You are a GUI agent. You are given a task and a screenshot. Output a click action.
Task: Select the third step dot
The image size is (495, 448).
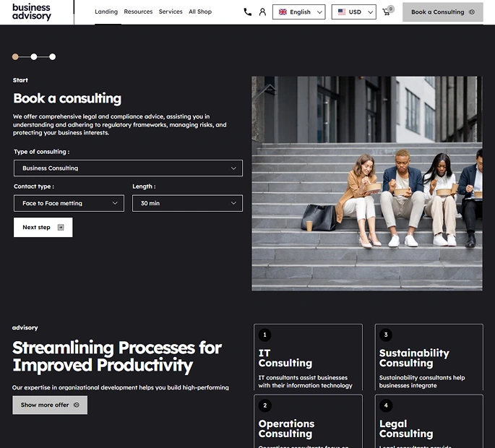pyautogui.click(x=53, y=57)
